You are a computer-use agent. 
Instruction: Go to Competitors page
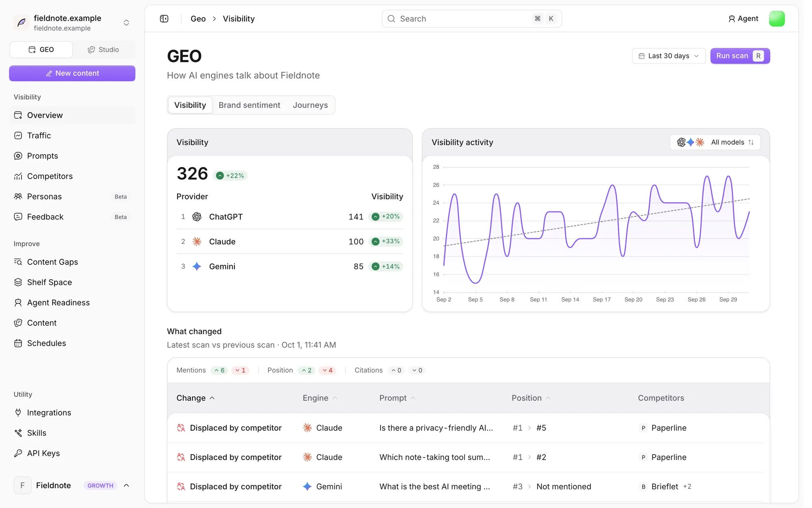tap(72, 176)
